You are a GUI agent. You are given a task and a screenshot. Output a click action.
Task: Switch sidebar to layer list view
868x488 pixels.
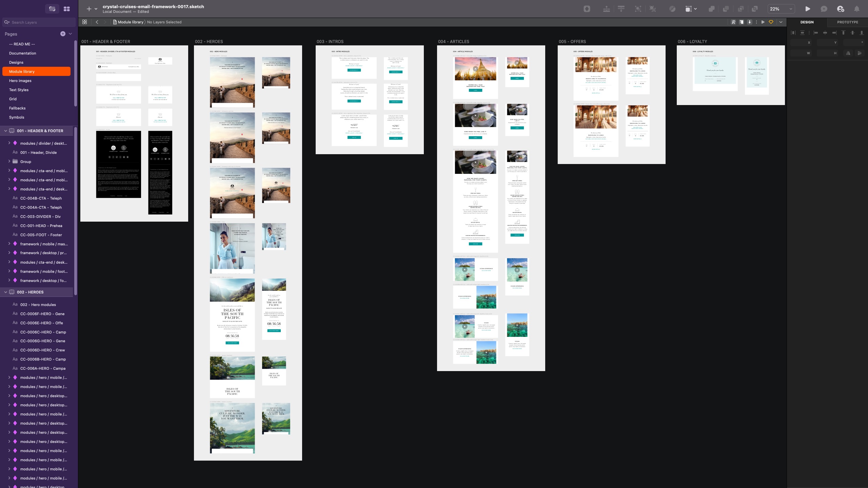[x=52, y=9]
